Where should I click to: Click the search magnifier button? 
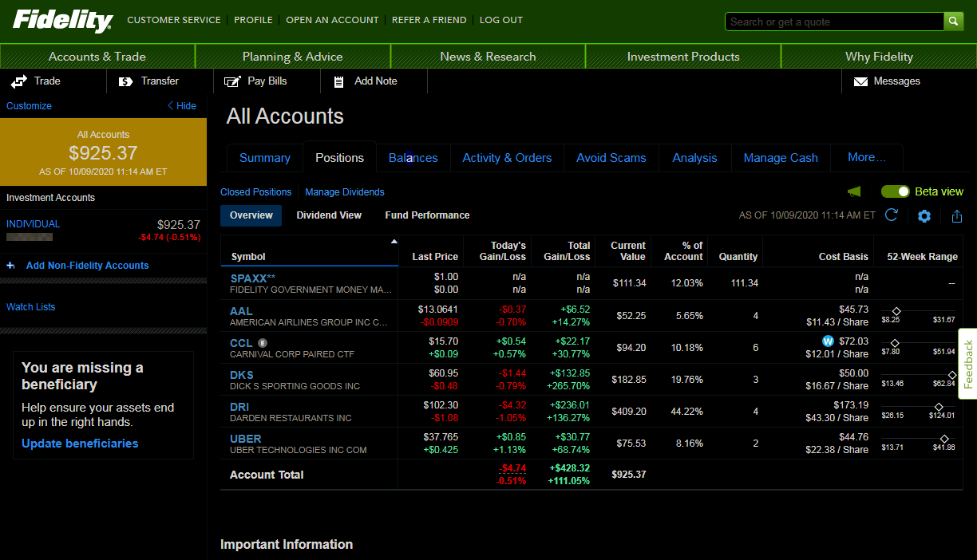pyautogui.click(x=954, y=22)
